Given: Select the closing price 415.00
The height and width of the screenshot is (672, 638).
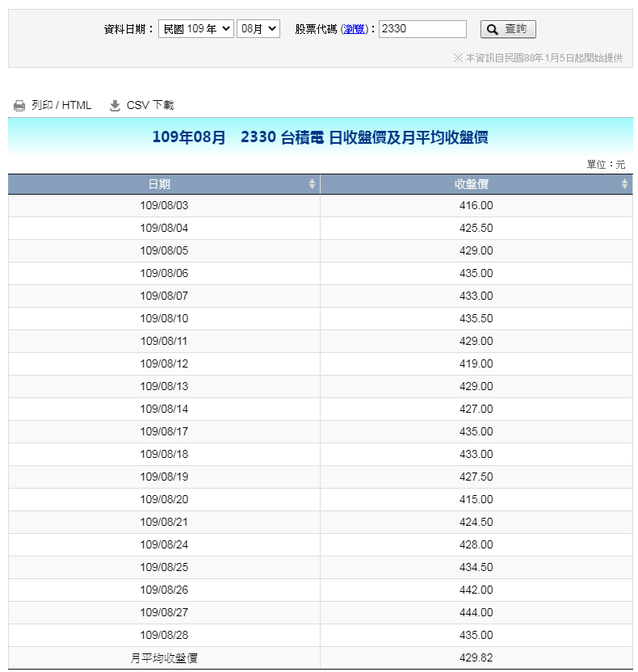Looking at the screenshot, I should tap(476, 500).
